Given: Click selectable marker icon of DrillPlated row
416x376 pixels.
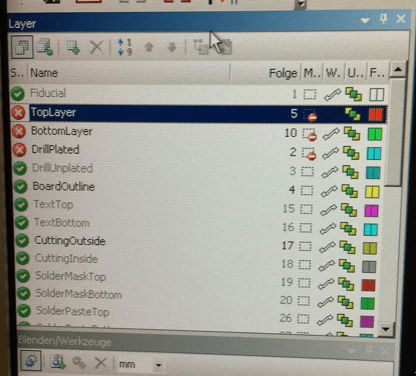Looking at the screenshot, I should pos(309,154).
